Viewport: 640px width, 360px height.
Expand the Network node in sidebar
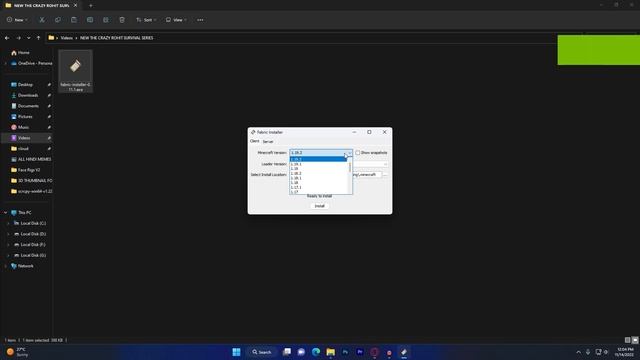tap(5, 266)
